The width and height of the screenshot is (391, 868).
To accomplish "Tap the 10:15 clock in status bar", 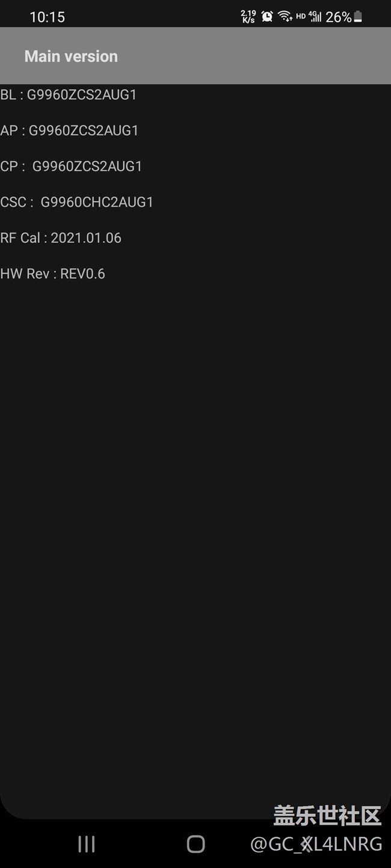I will tap(47, 17).
